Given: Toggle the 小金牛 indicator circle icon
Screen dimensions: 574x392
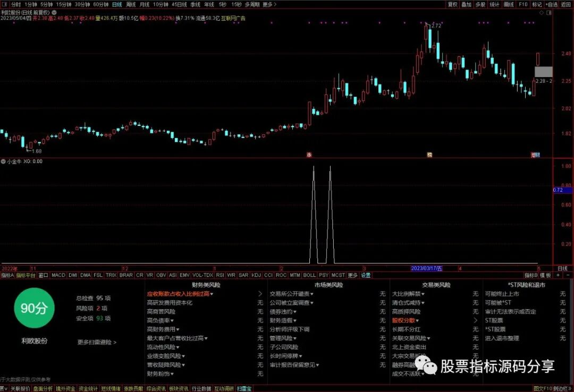Looking at the screenshot, I should (x=3, y=161).
